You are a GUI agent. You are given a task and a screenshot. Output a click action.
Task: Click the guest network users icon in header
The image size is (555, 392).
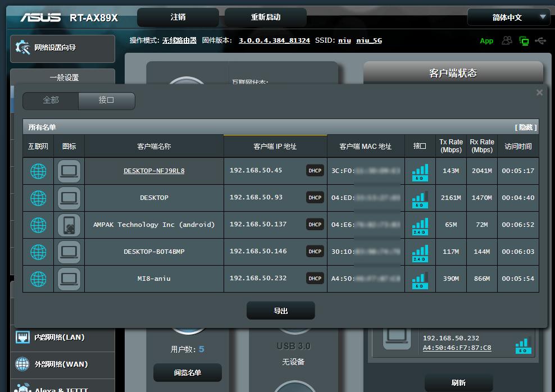[507, 40]
